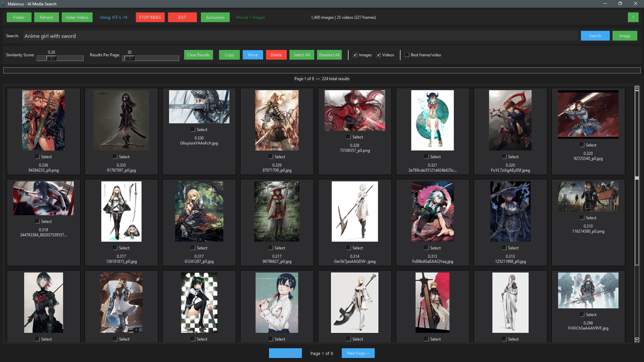Click the filename 94384233_p0.png
The height and width of the screenshot is (362, 644).
click(43, 170)
